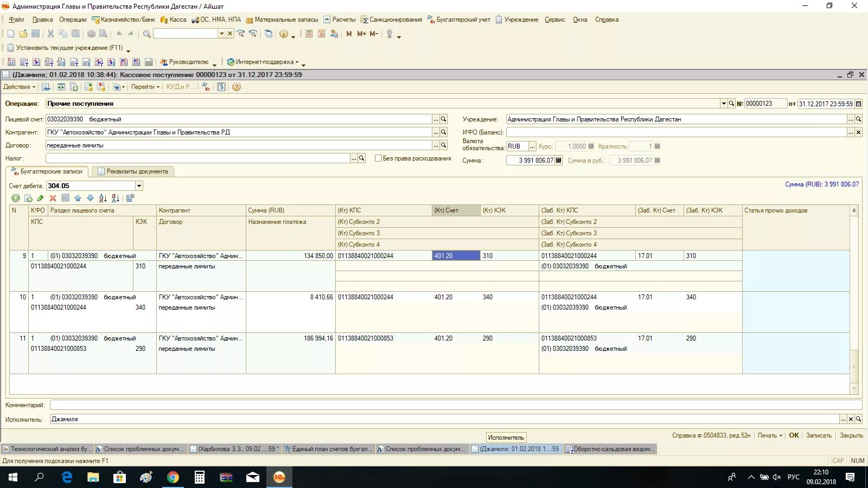This screenshot has width=868, height=488.
Task: Look up Учреждение with magnifier icon
Action: point(858,119)
